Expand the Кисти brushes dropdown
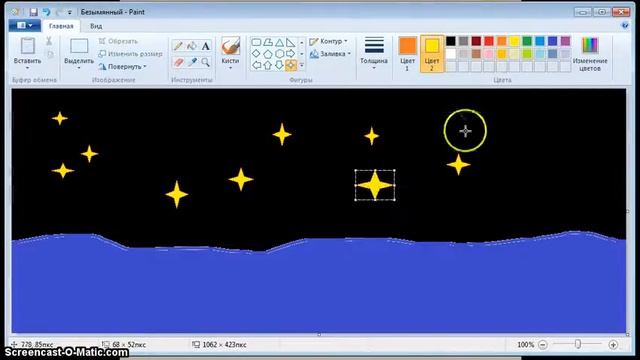640x360 pixels. coord(230,68)
